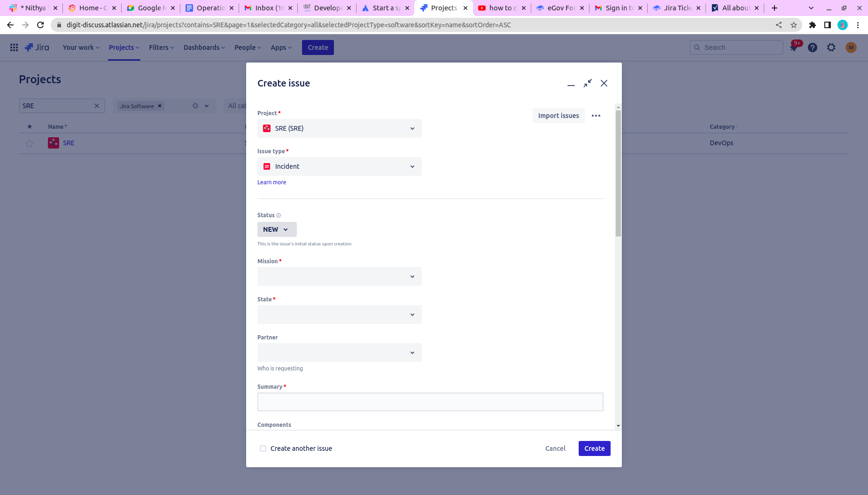Open the Dashboards menu
Screen dimensions: 868x495
pos(204,47)
